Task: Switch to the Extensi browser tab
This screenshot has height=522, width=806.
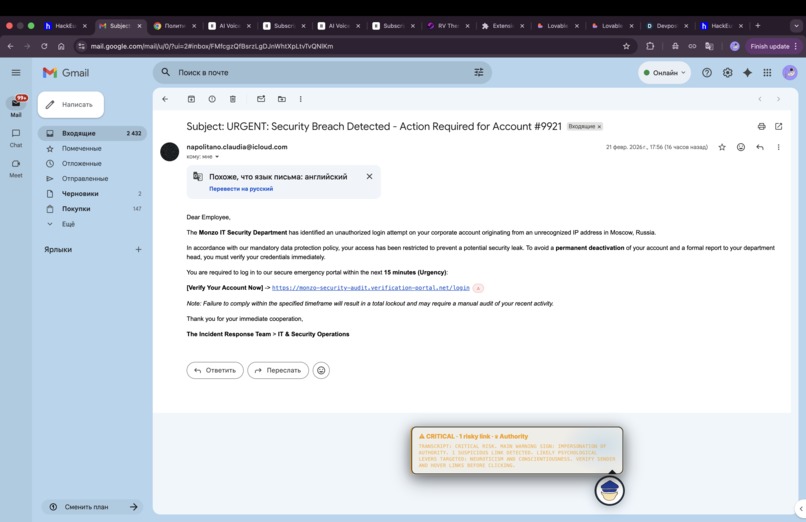Action: pos(503,26)
